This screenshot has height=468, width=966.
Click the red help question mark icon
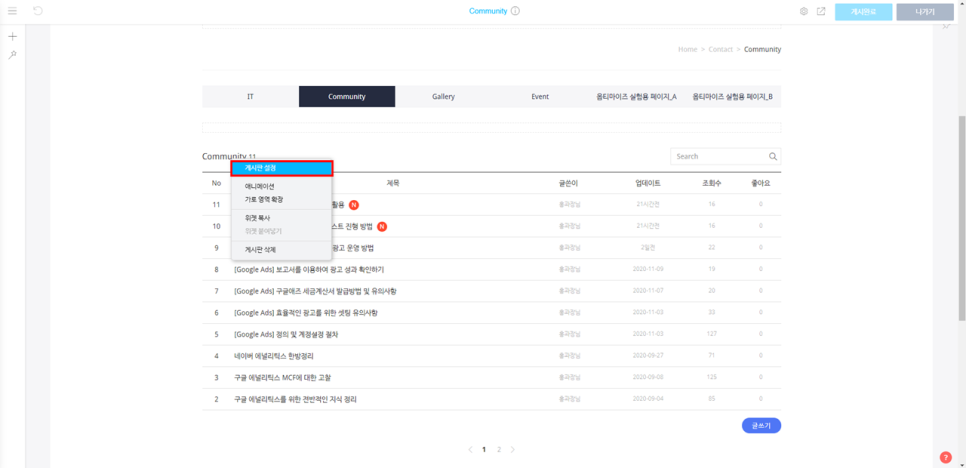pyautogui.click(x=946, y=457)
